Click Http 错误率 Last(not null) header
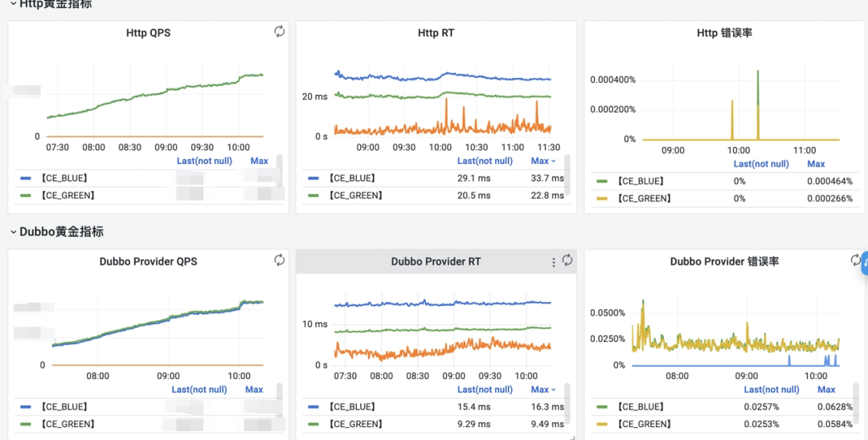The width and height of the screenshot is (868, 440). click(761, 164)
